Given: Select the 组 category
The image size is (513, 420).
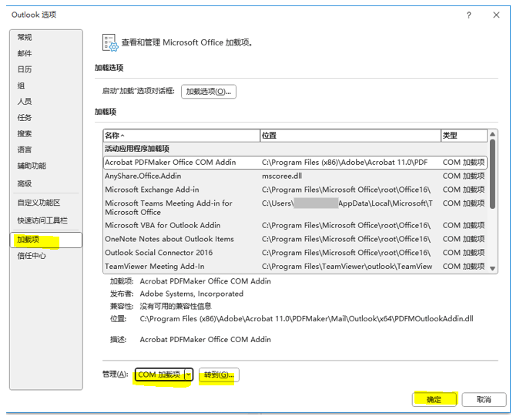Looking at the screenshot, I should point(45,86).
